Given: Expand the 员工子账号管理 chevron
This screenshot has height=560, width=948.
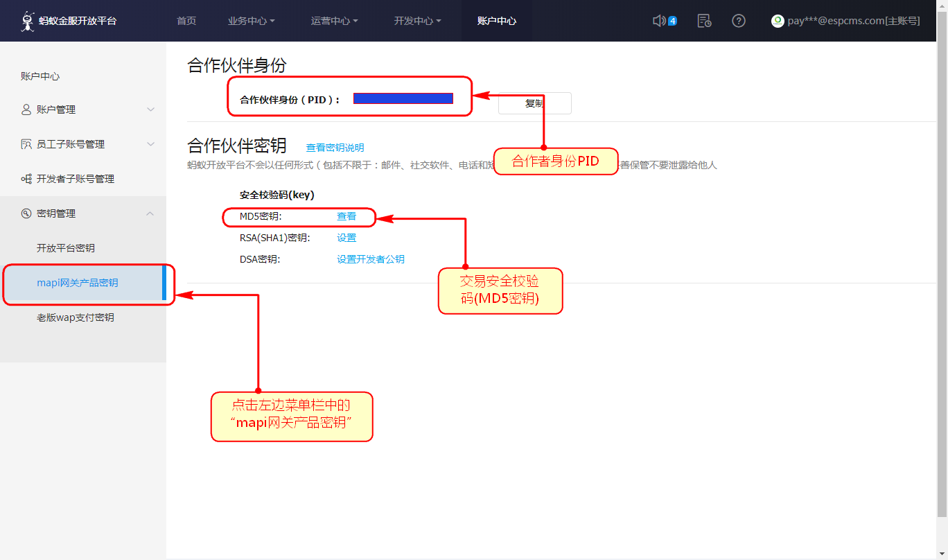Looking at the screenshot, I should pos(150,144).
